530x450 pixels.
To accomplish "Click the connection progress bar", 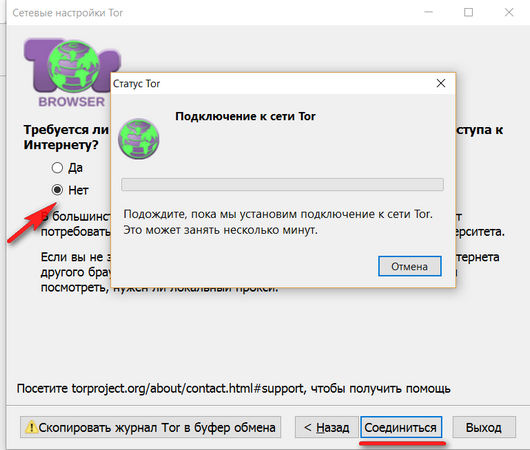I will coord(283,185).
